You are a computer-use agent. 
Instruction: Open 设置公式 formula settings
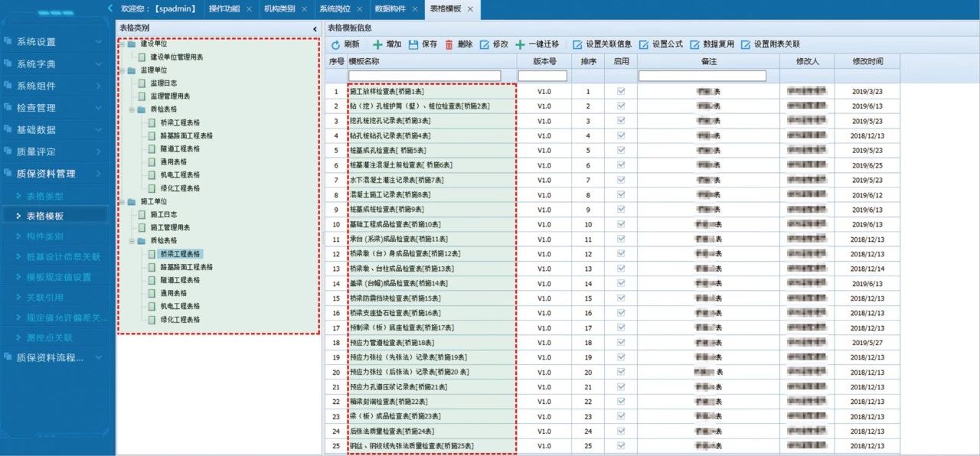(x=661, y=44)
